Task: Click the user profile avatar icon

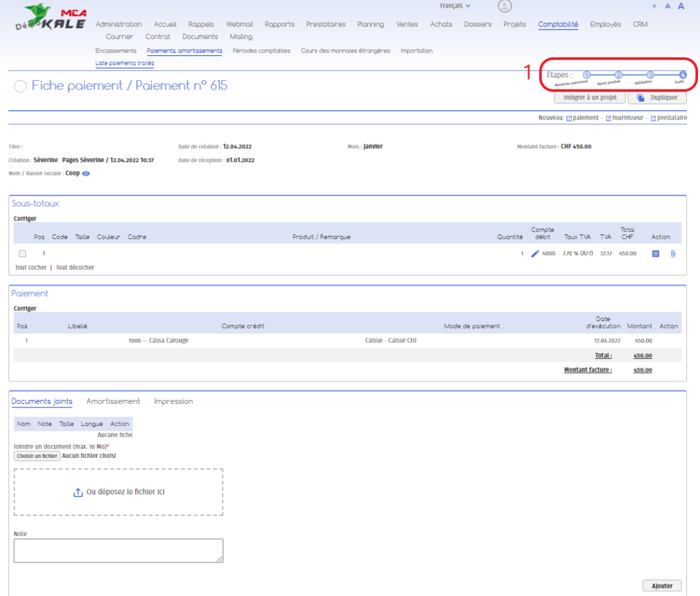Action: 504,7
